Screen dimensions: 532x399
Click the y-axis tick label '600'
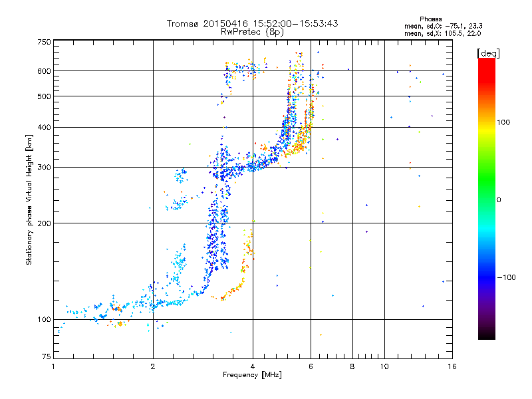coord(44,71)
